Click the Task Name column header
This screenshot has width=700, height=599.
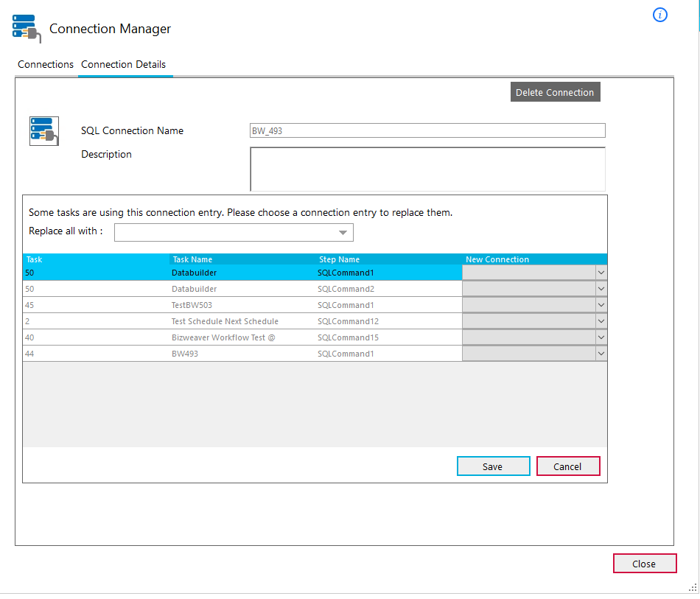point(242,259)
